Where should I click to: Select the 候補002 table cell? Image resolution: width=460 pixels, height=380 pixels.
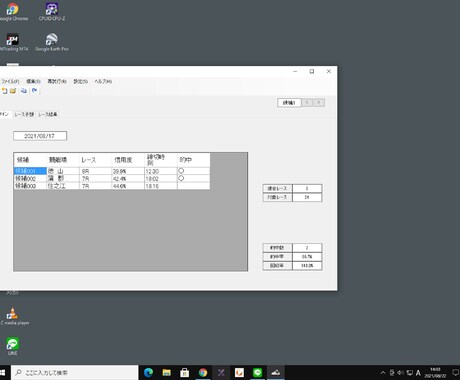pos(30,179)
